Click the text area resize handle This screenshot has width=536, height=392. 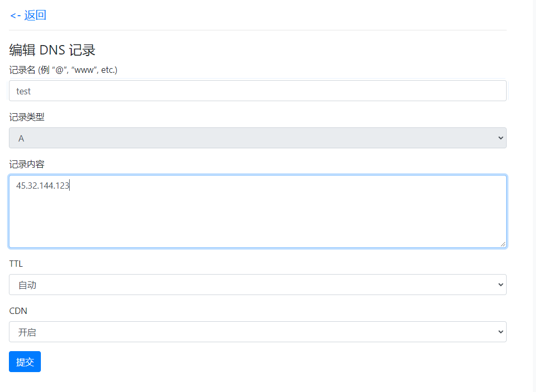(503, 244)
